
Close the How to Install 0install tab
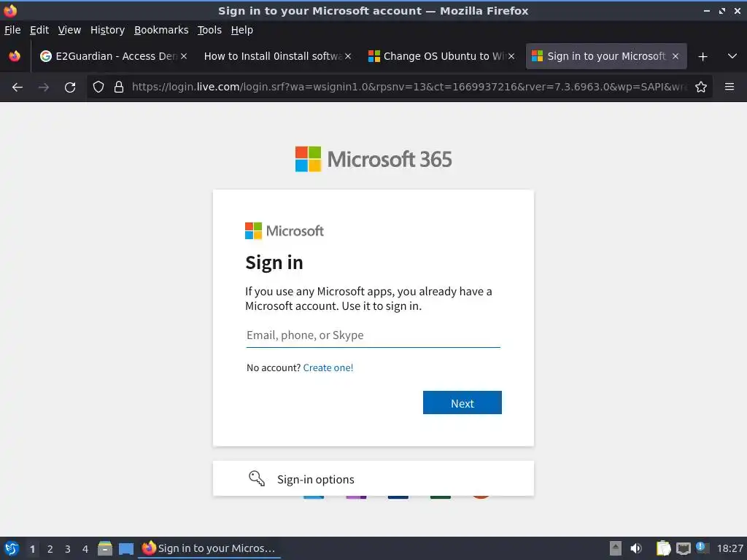[x=348, y=56]
